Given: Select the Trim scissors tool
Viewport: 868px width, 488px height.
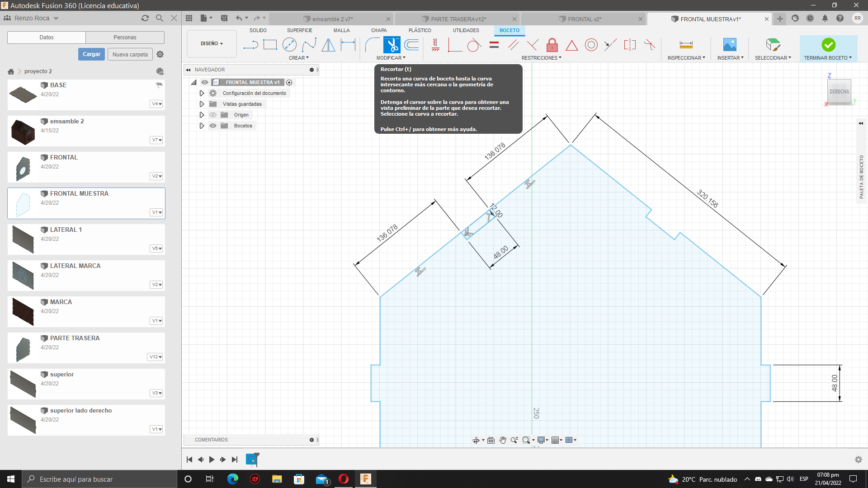Looking at the screenshot, I should pyautogui.click(x=392, y=45).
